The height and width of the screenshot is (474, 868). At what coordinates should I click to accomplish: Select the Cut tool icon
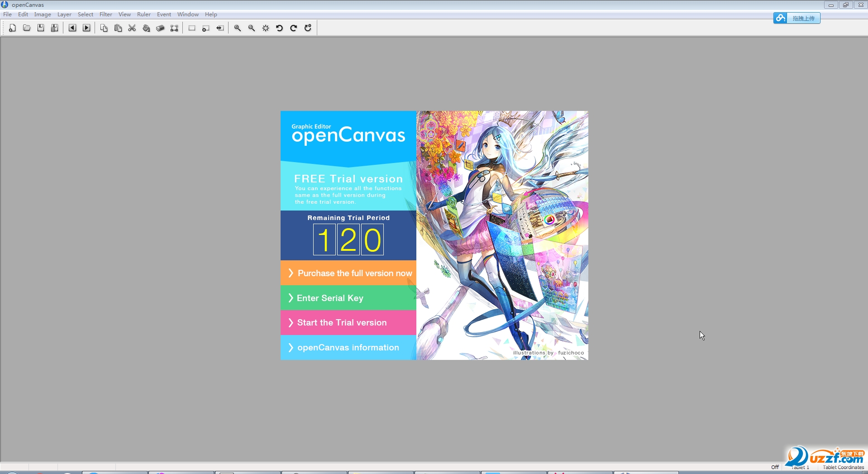(x=132, y=28)
